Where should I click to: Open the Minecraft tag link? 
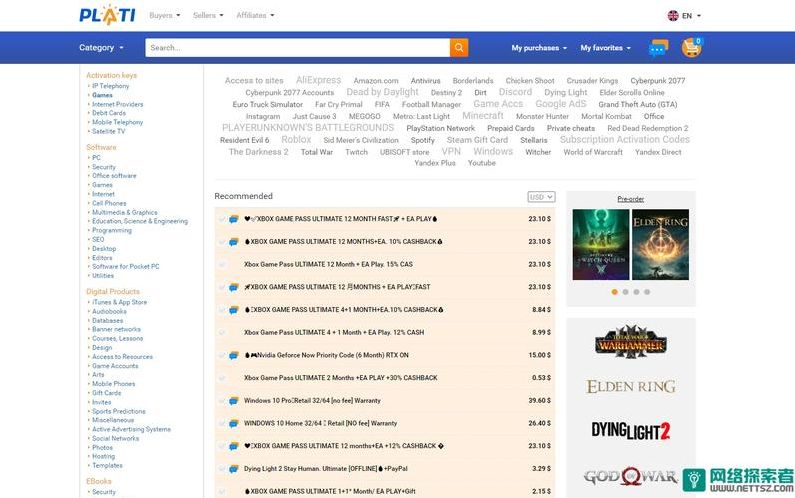(483, 116)
